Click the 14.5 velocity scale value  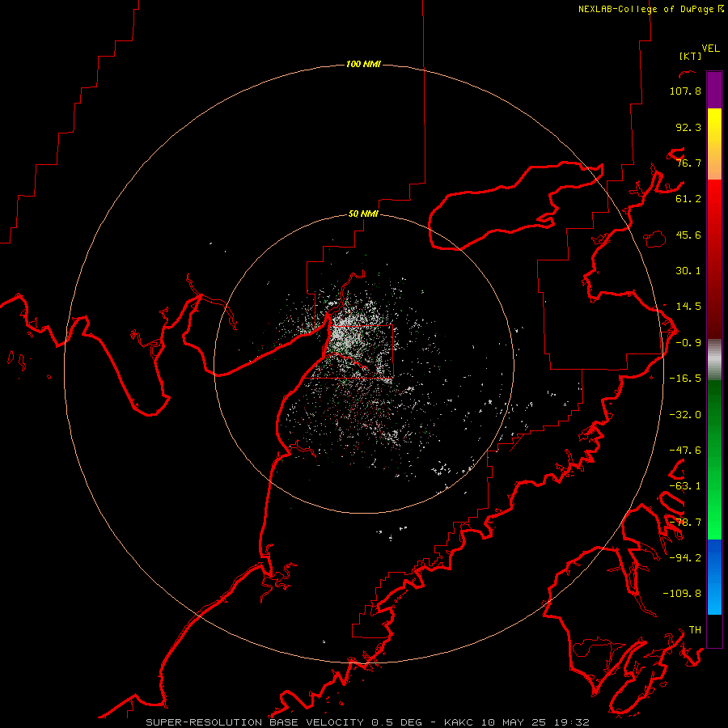[688, 307]
